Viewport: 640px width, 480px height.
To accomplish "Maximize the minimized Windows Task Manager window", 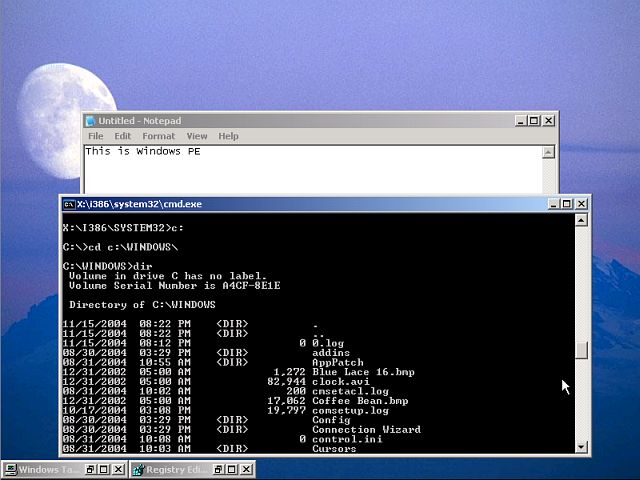I will 105,469.
